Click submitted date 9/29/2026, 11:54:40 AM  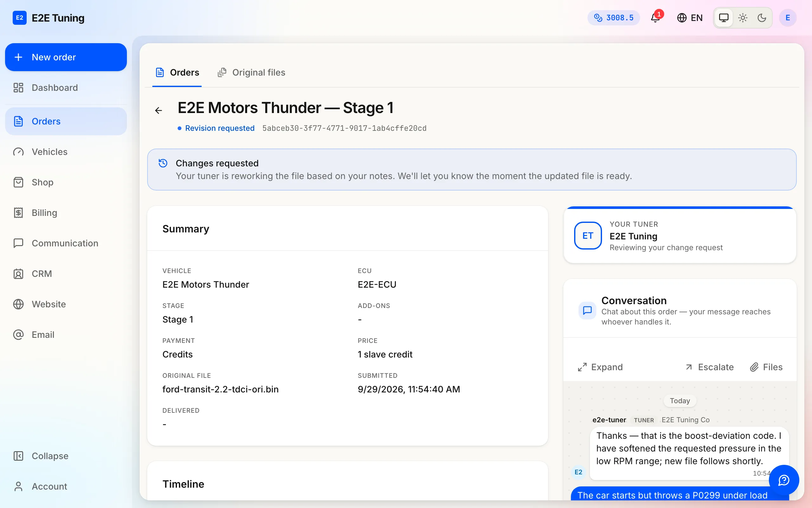[x=409, y=389]
